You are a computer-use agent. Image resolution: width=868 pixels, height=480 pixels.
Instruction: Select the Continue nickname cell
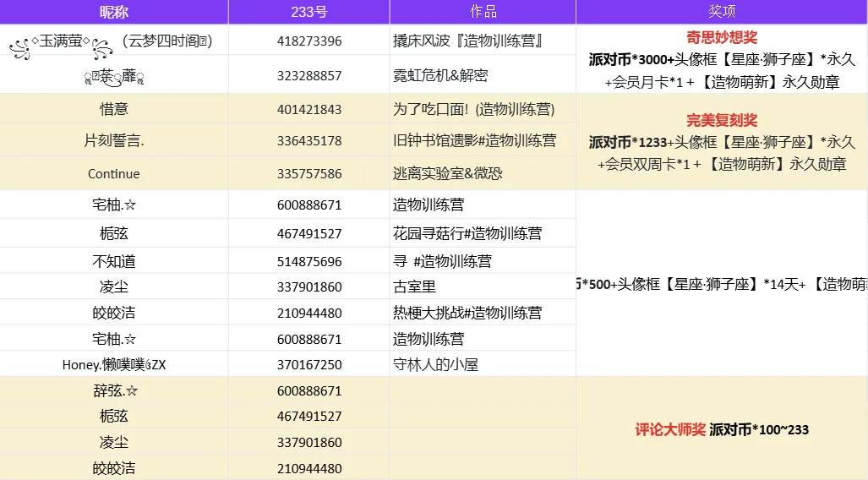114,174
